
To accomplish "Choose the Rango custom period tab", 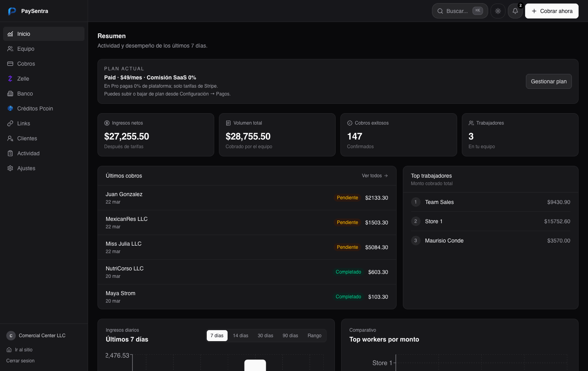I will (x=314, y=336).
